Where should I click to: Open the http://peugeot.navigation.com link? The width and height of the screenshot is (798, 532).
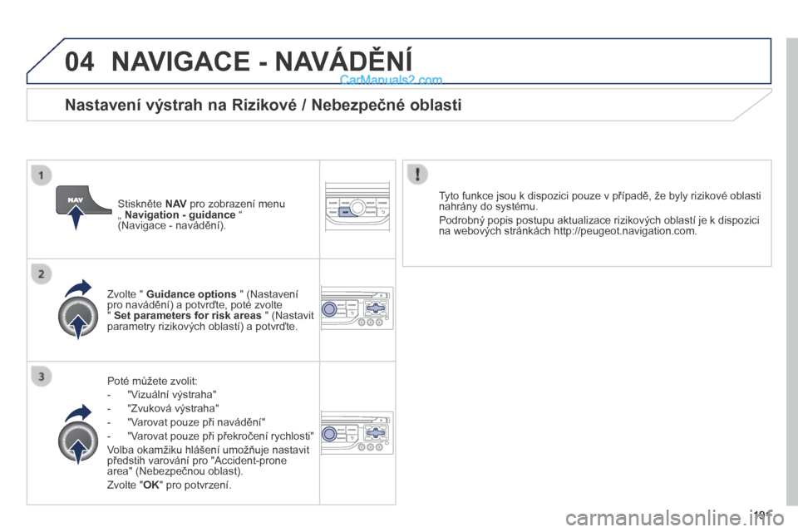coord(624,231)
